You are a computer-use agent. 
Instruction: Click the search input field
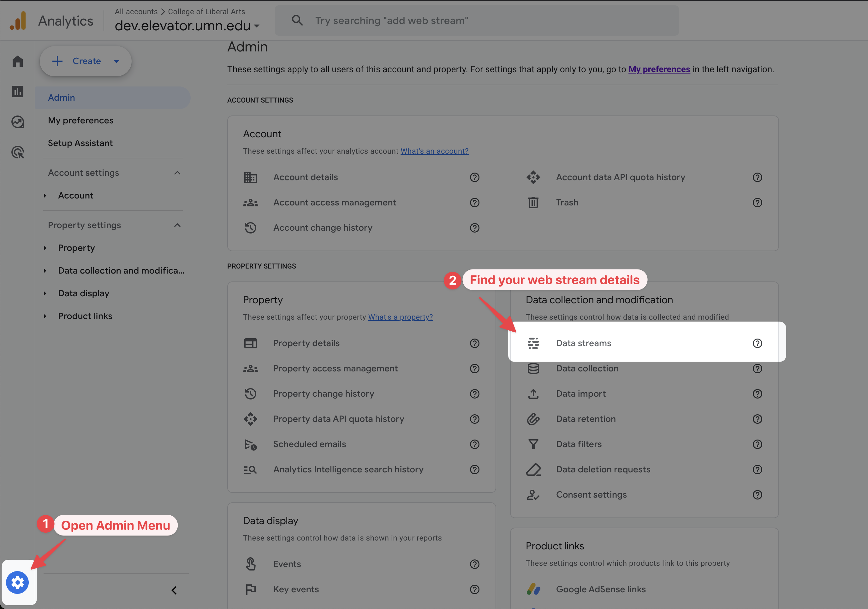point(477,21)
